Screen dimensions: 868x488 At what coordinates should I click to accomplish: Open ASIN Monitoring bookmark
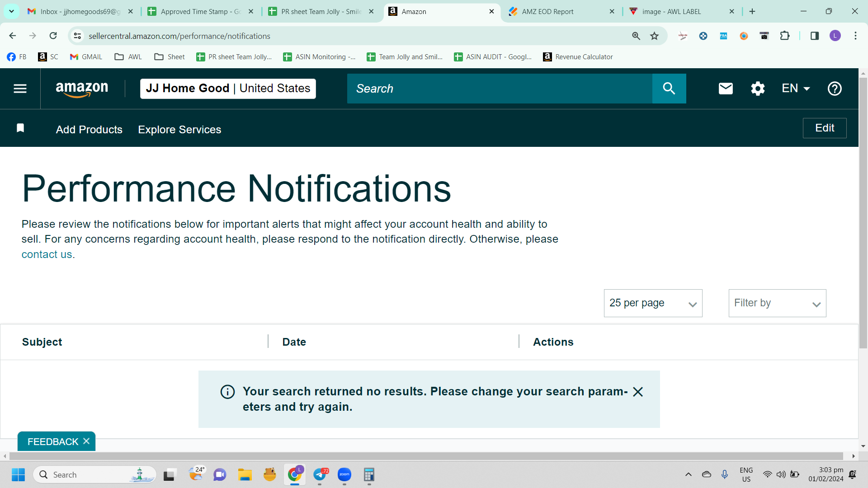tap(319, 57)
